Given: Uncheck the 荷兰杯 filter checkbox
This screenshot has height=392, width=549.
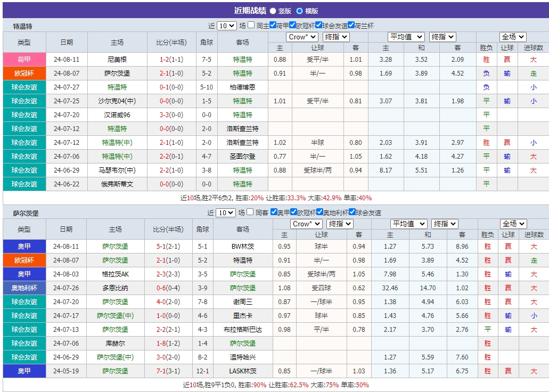Looking at the screenshot, I should click(x=351, y=24).
